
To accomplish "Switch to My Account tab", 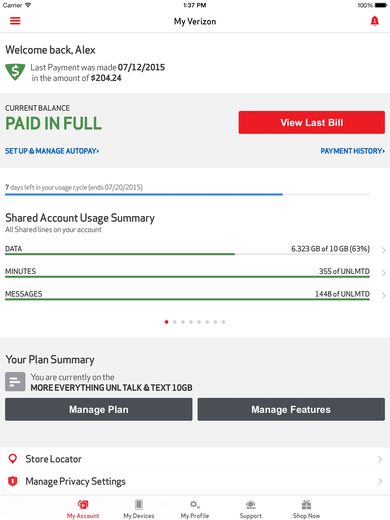I will [x=83, y=509].
